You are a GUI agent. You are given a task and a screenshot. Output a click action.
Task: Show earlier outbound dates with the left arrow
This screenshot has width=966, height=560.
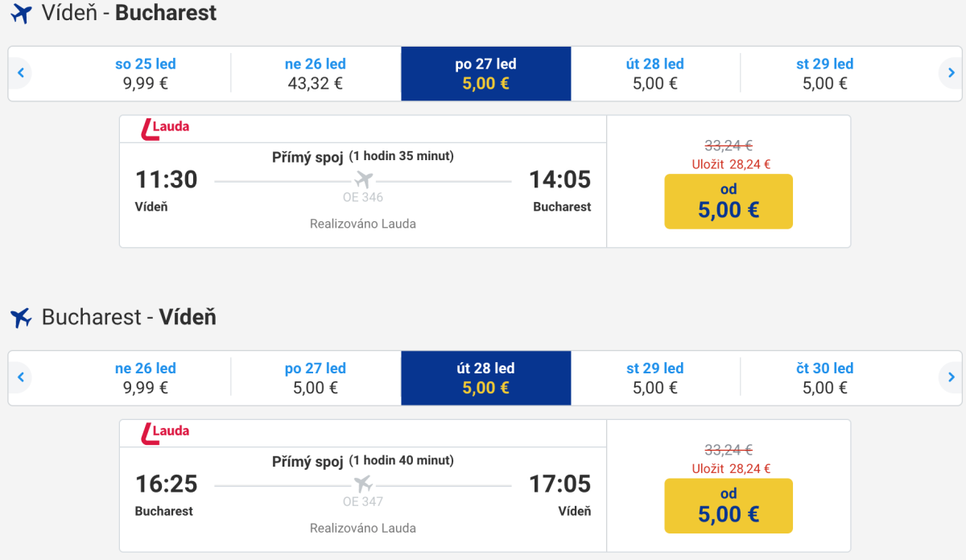22,73
